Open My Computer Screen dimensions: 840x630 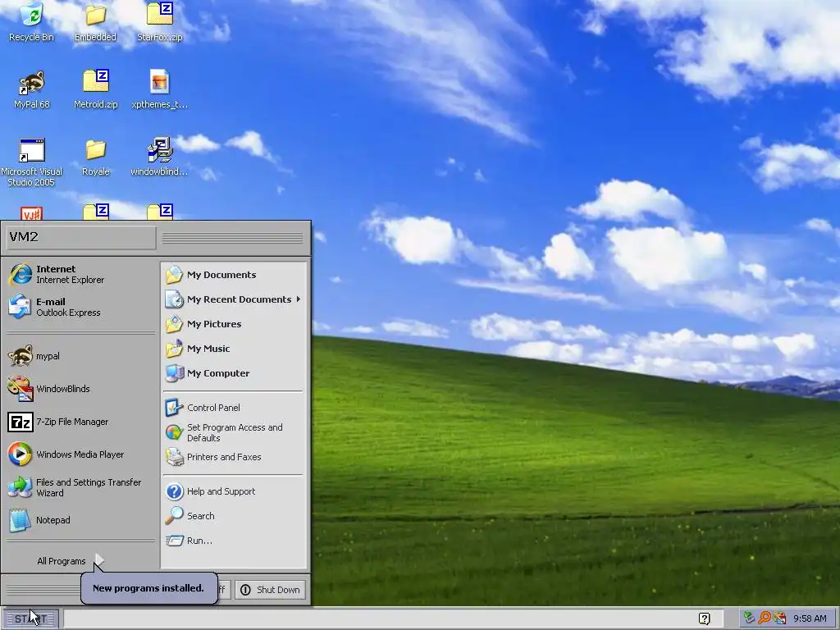point(234,373)
